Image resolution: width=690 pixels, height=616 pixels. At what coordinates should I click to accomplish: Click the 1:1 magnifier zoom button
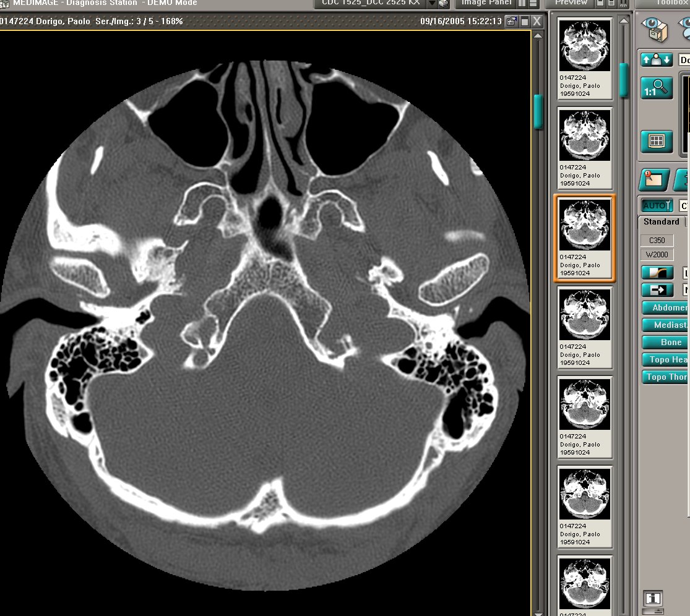[656, 89]
